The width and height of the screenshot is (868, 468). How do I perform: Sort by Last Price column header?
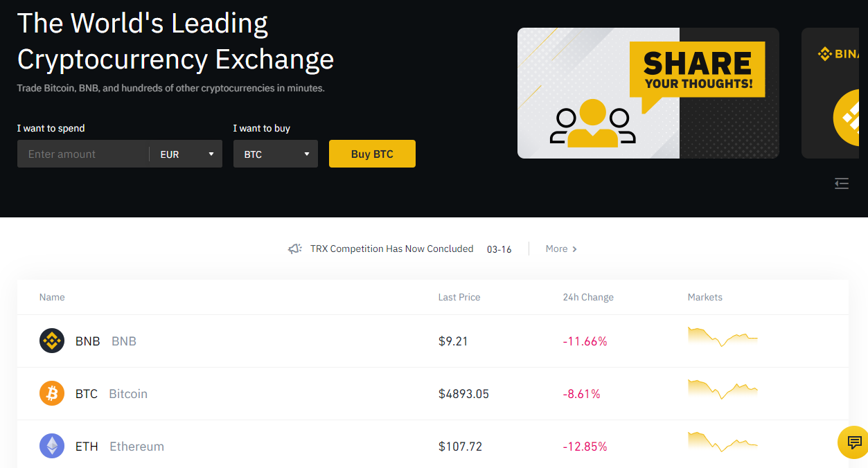(459, 297)
